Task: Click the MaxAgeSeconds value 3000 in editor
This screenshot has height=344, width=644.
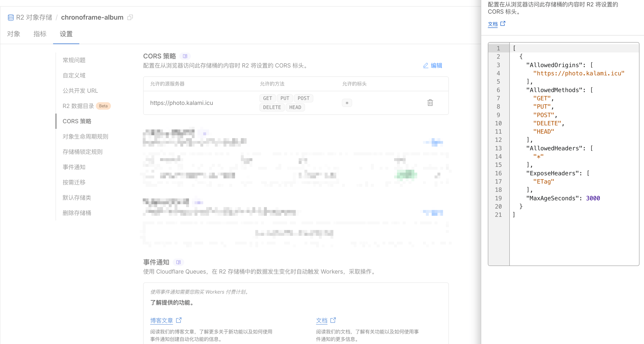Action: pos(593,198)
